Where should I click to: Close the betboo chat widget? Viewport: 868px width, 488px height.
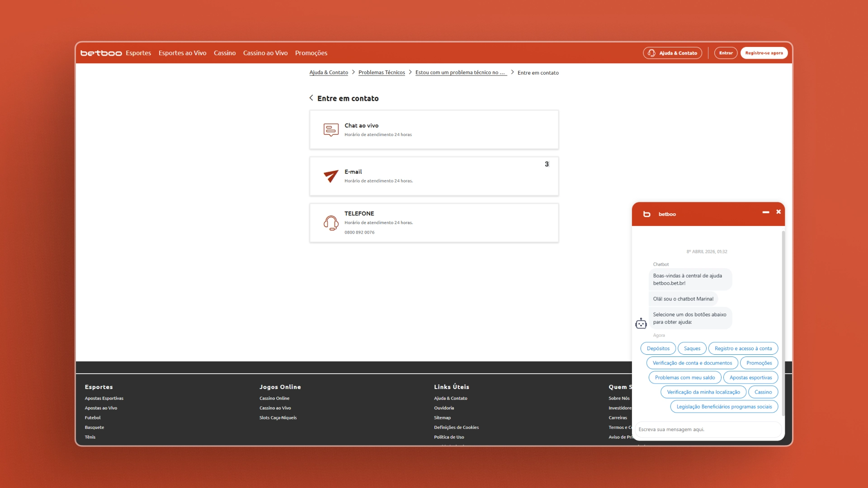coord(778,211)
